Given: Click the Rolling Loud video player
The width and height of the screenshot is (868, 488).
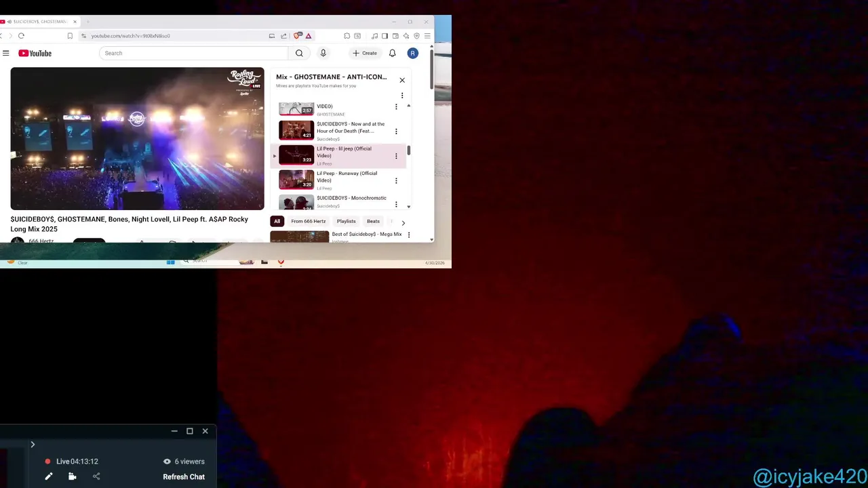Looking at the screenshot, I should [x=137, y=138].
